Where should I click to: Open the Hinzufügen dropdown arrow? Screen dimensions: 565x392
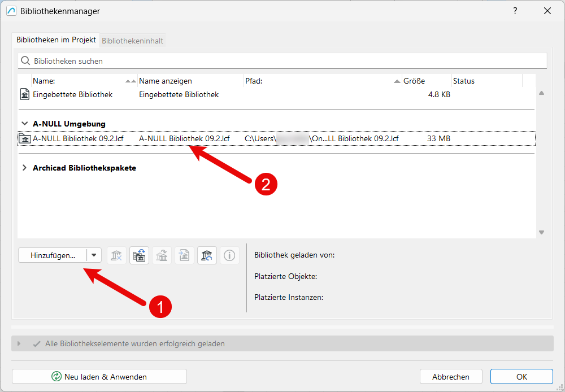[94, 255]
